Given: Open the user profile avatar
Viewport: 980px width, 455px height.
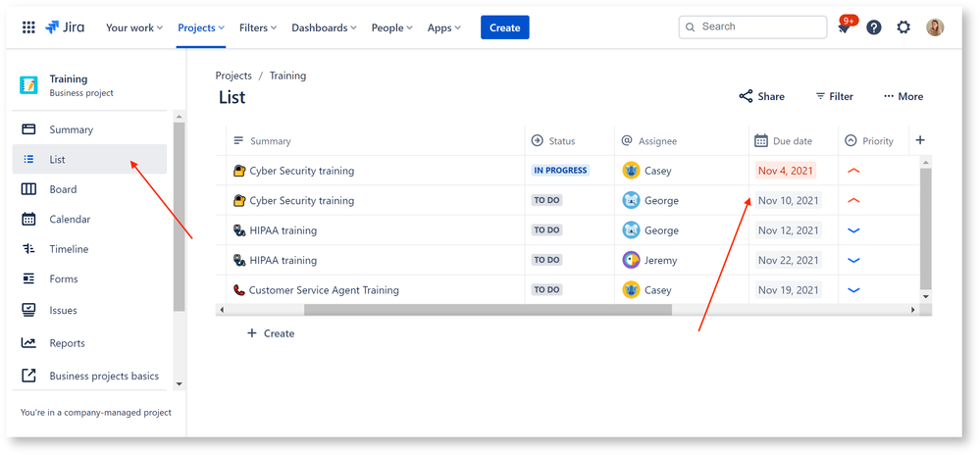Looking at the screenshot, I should point(935,27).
